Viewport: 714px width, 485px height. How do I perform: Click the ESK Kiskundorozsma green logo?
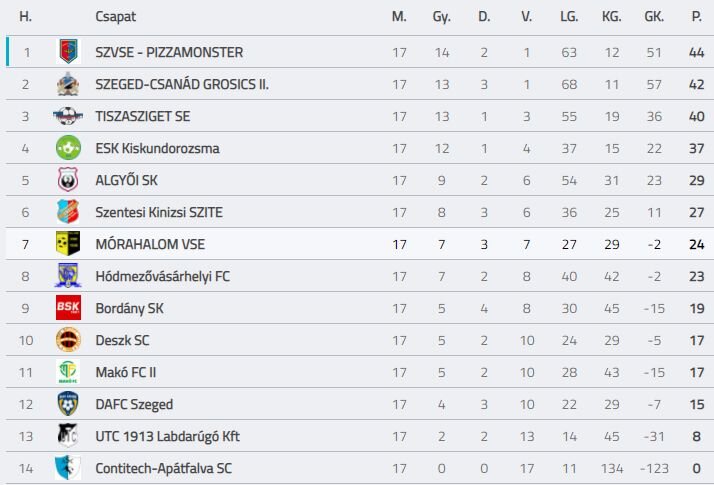[68, 148]
